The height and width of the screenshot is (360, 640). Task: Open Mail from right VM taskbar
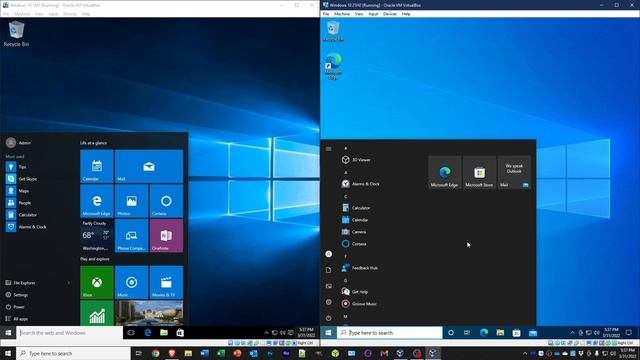533,333
